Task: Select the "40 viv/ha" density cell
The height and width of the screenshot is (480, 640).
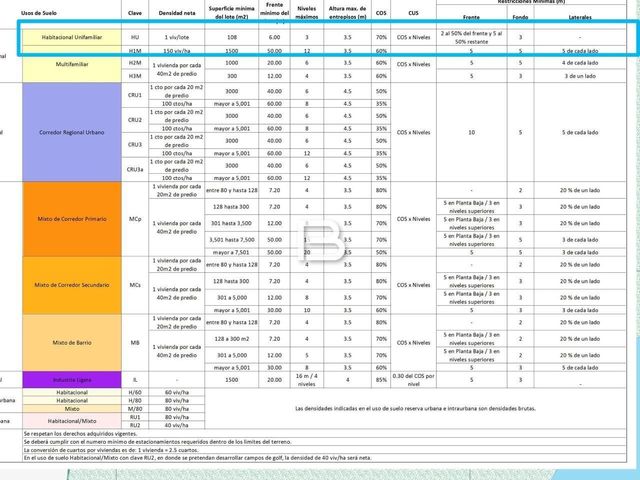Action: pyautogui.click(x=177, y=425)
